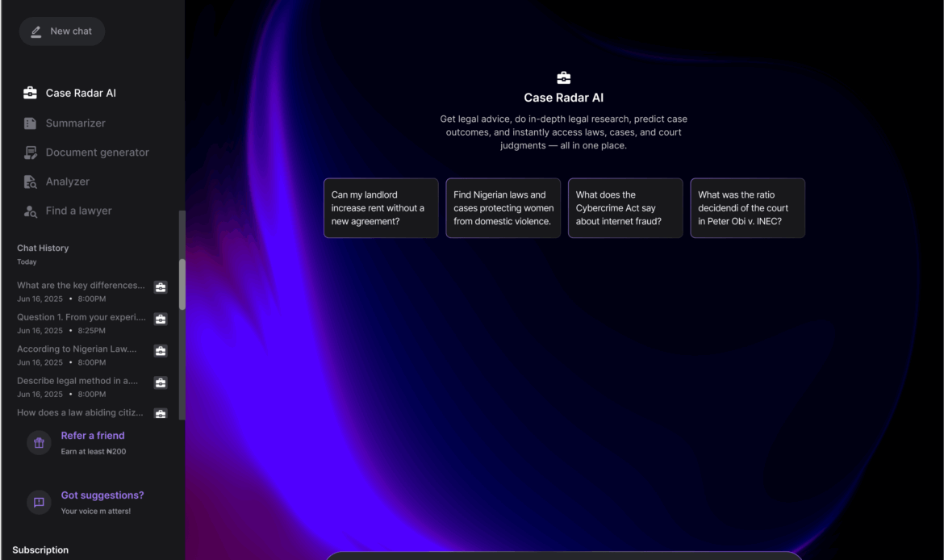Image resolution: width=944 pixels, height=560 pixels.
Task: Switch to Document generator section
Action: click(x=97, y=153)
